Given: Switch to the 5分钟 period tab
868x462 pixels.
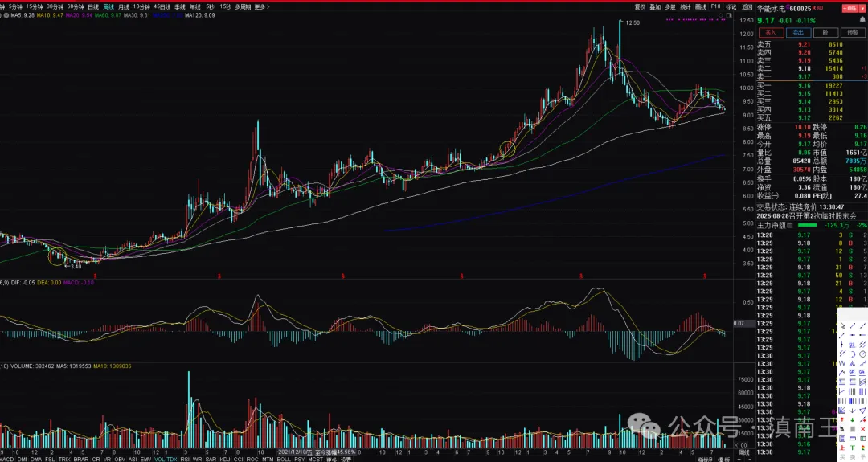Looking at the screenshot, I should pos(15,6).
